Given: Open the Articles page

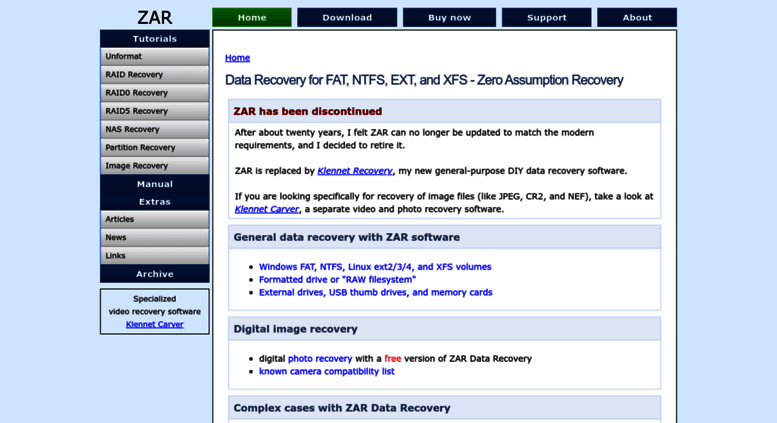Looking at the screenshot, I should tap(155, 219).
